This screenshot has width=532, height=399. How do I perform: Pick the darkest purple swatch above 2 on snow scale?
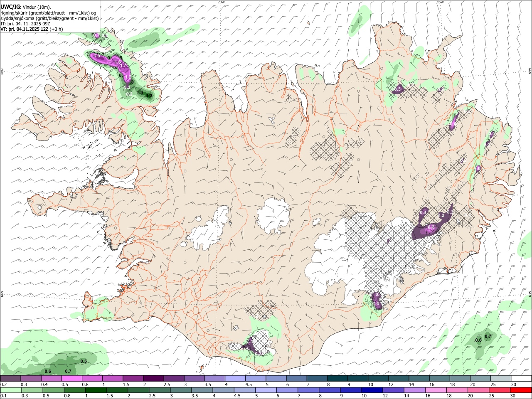153,379
